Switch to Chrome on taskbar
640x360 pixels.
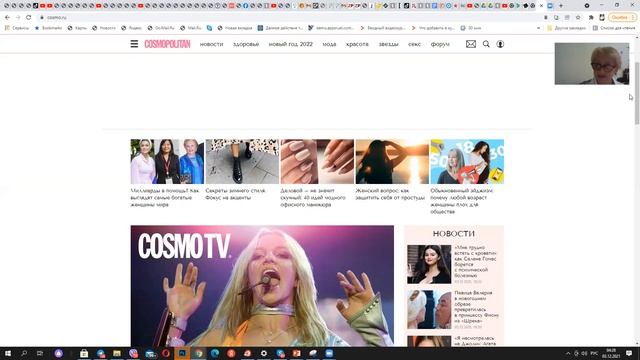(x=198, y=353)
